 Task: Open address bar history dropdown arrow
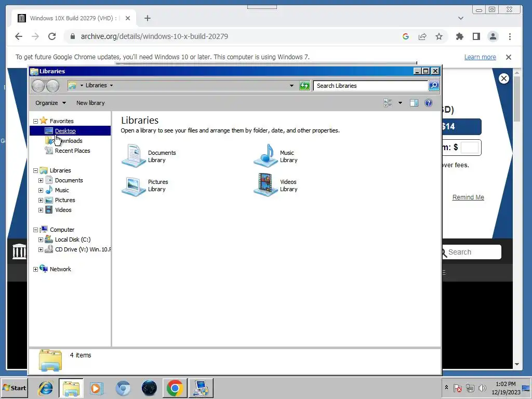coord(291,86)
